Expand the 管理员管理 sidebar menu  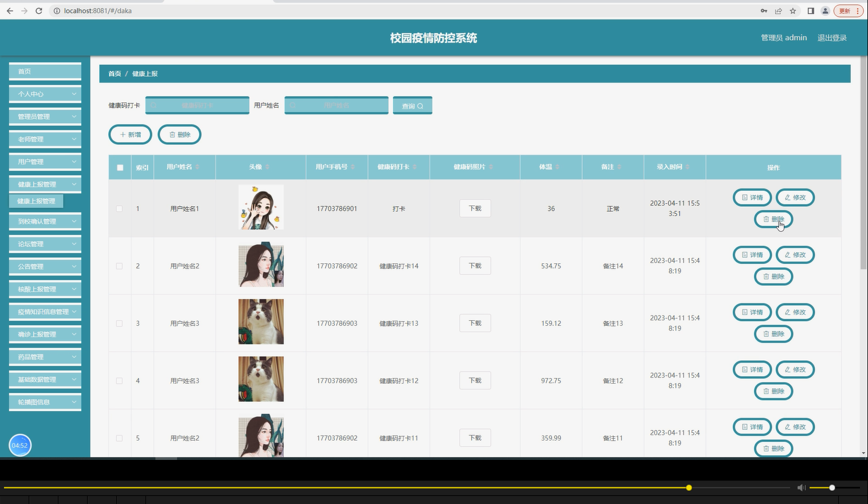point(45,116)
